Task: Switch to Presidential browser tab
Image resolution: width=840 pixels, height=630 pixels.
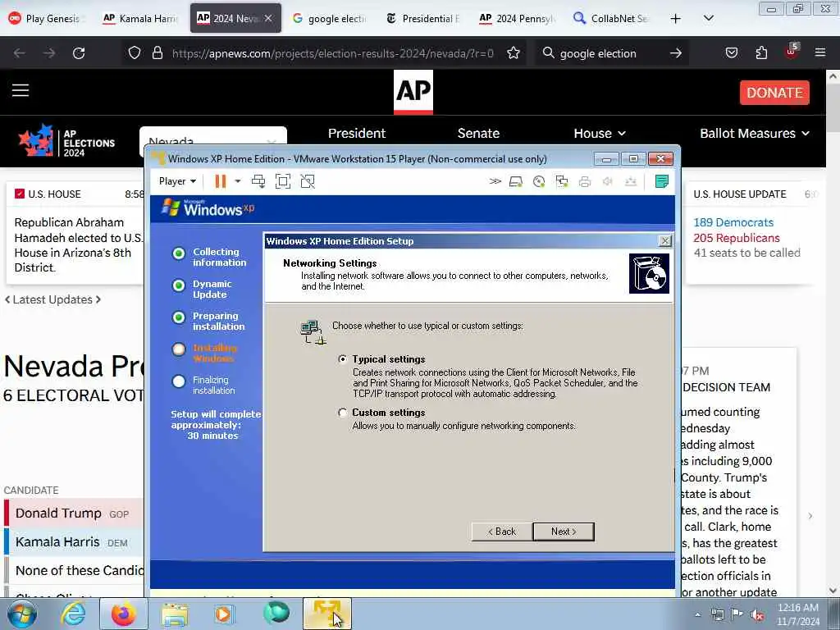Action: pos(423,18)
